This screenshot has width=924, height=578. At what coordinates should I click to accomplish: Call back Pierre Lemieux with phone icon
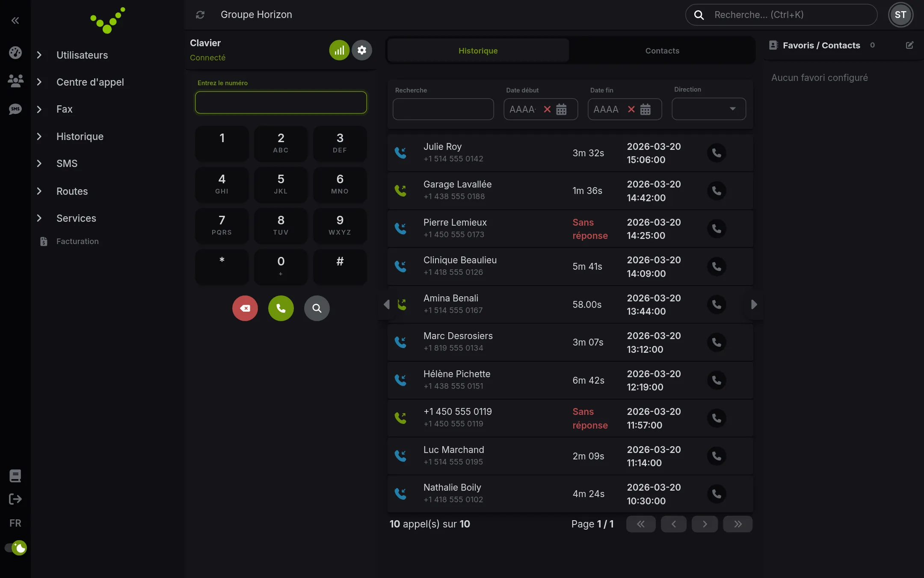click(717, 229)
